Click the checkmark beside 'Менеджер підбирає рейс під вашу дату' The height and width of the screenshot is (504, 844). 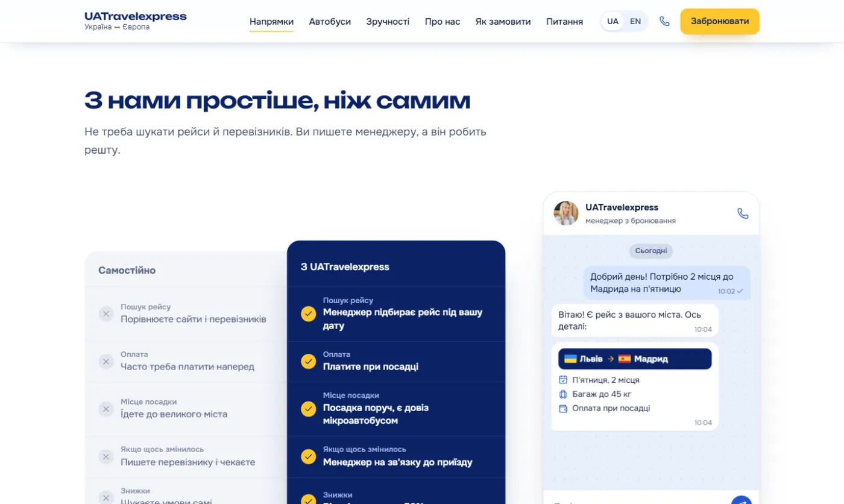click(309, 313)
